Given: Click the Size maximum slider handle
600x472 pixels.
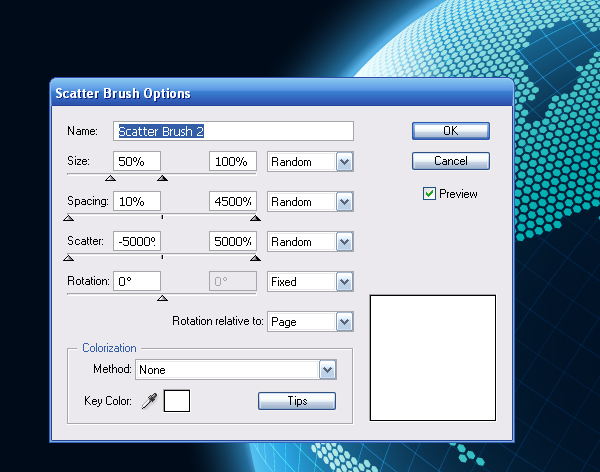Looking at the screenshot, I should [x=163, y=178].
